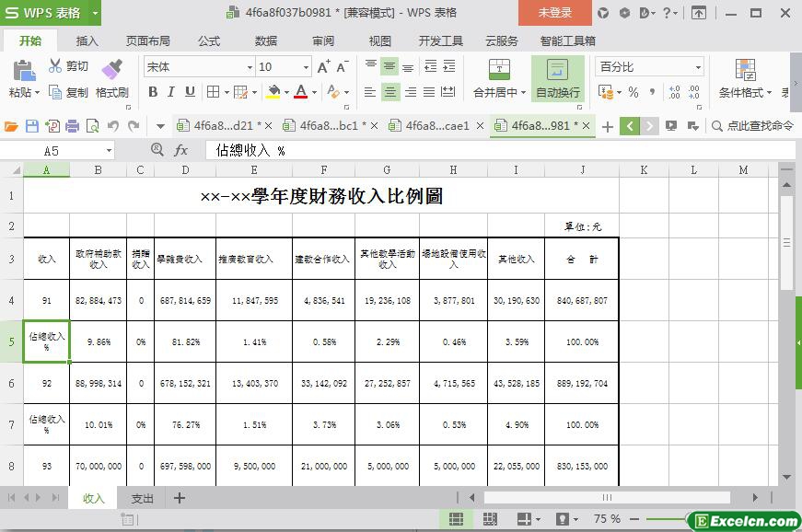The width and height of the screenshot is (802, 532).
Task: Click the 未登录 login button
Action: coord(554,13)
